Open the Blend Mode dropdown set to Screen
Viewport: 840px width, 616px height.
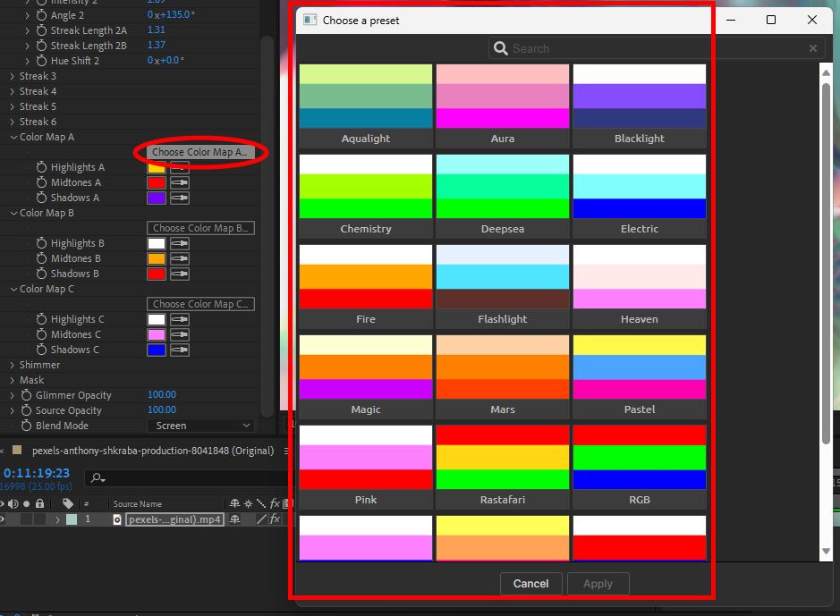click(x=200, y=426)
